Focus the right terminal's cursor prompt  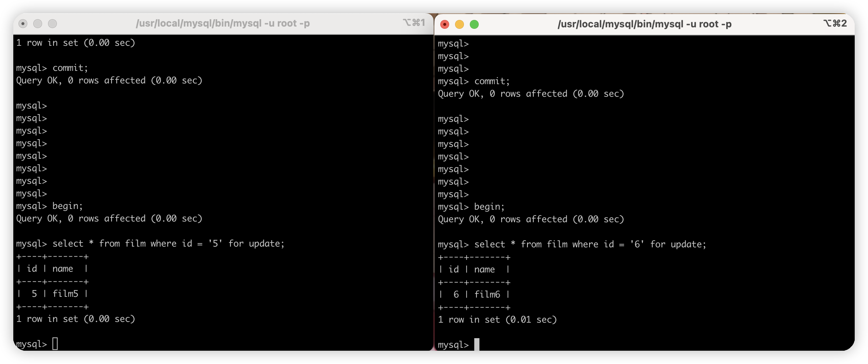click(x=477, y=344)
